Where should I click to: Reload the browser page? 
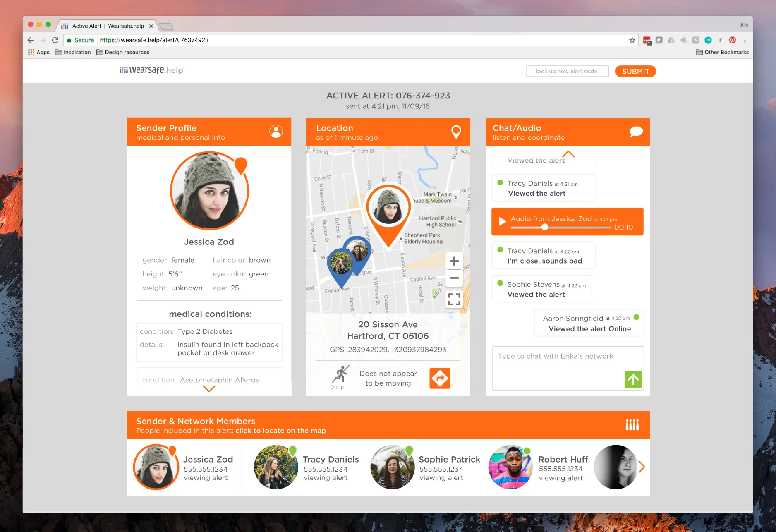tap(55, 40)
